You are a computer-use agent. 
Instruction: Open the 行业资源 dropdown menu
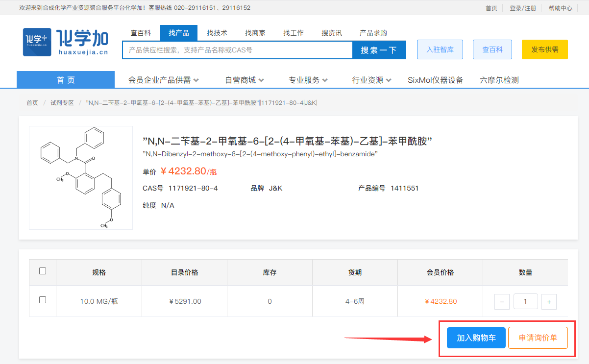click(x=371, y=80)
